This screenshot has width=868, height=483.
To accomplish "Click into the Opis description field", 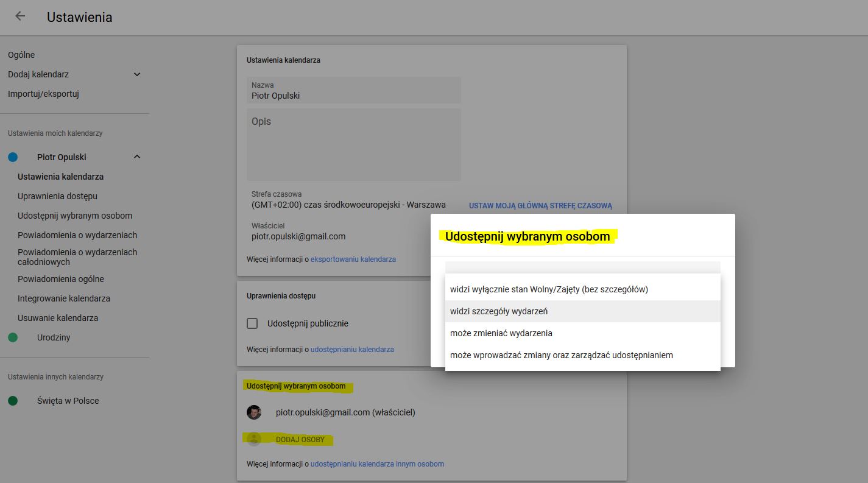I will click(354, 144).
